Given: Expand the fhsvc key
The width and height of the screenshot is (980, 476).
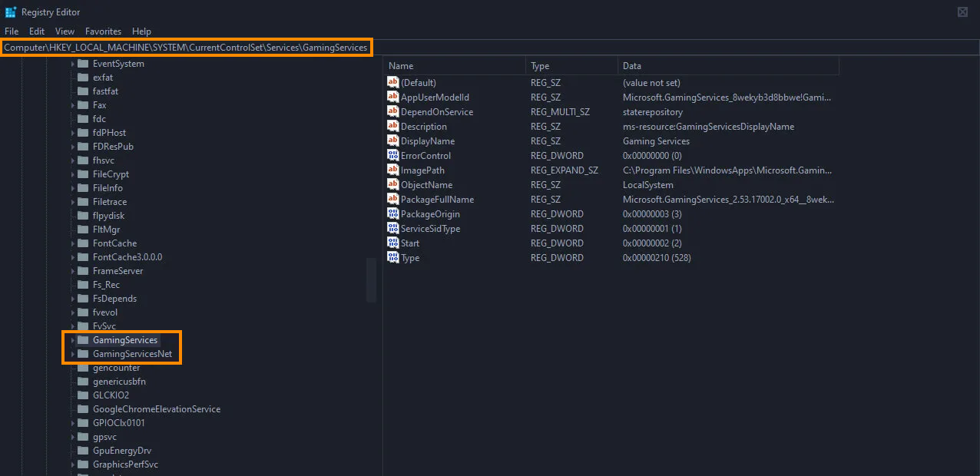Looking at the screenshot, I should [x=73, y=160].
